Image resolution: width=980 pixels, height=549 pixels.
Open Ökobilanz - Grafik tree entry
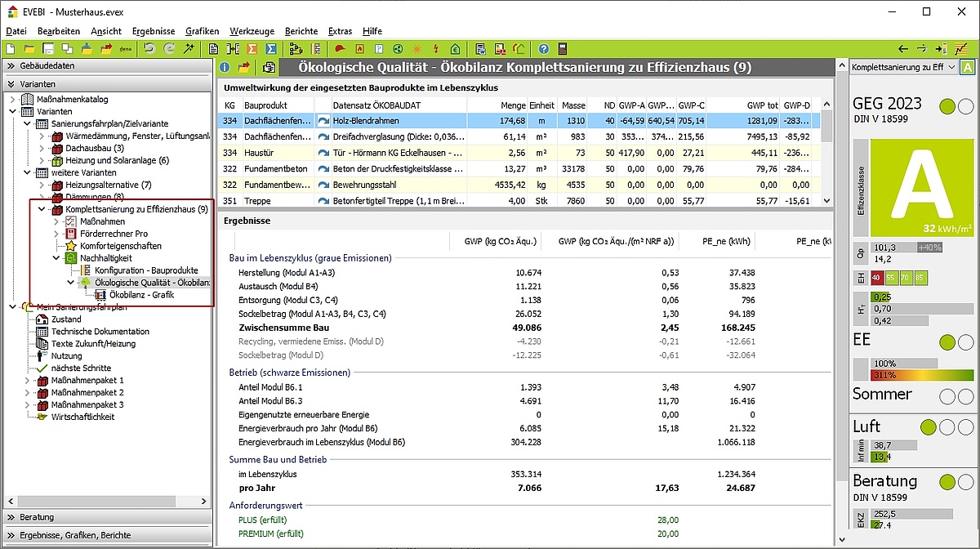141,294
